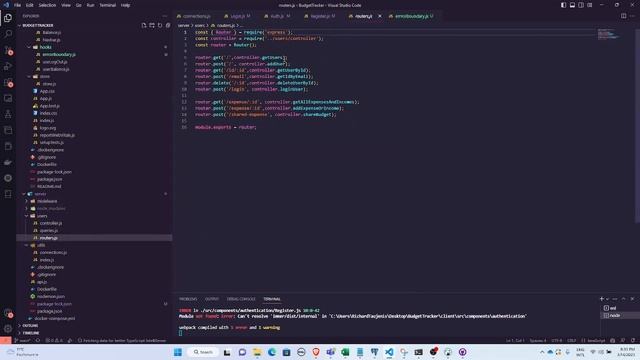Show the OUTPUT panel tab

[212, 299]
